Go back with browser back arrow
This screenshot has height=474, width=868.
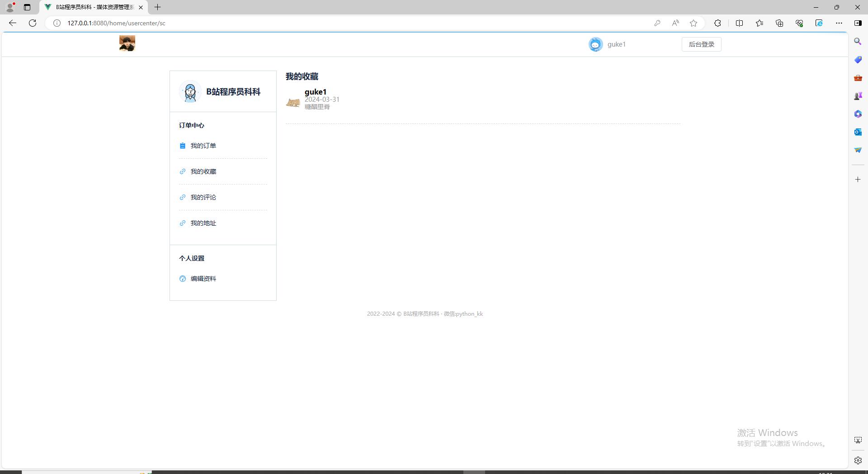[13, 23]
